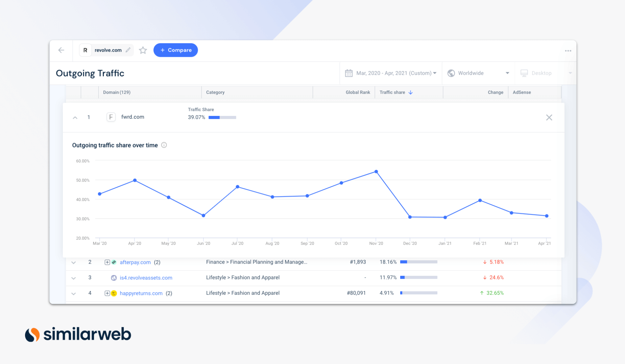This screenshot has height=364, width=625.
Task: Click the Compare button
Action: (175, 50)
